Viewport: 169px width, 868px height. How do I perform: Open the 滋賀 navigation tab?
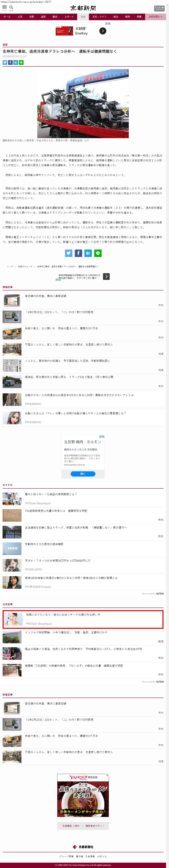43,17
